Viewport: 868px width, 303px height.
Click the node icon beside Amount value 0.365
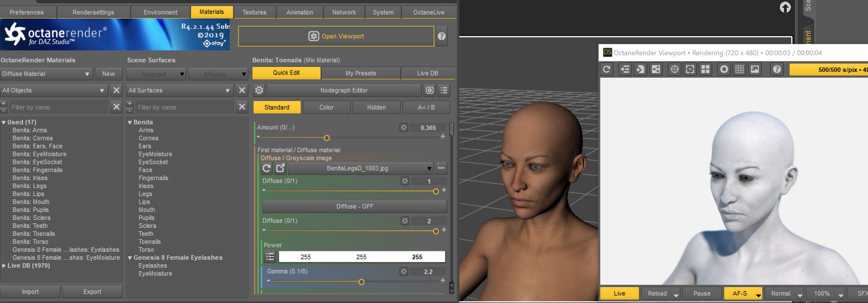404,127
